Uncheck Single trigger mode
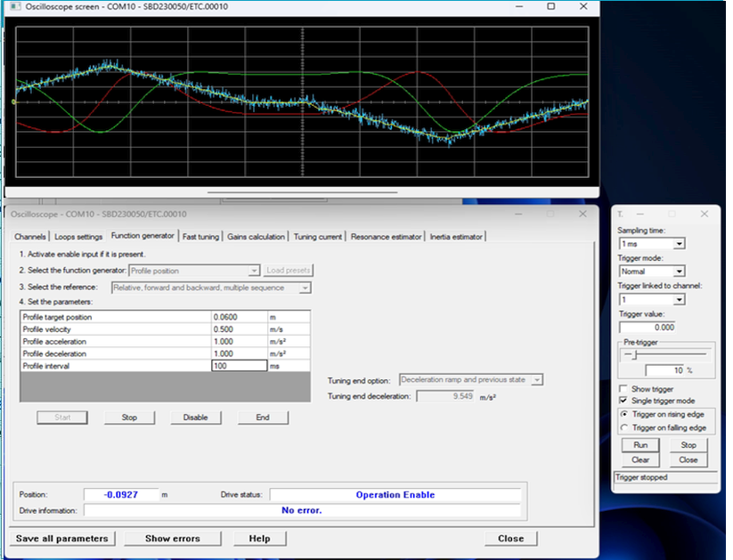The height and width of the screenshot is (560, 733). pos(623,401)
